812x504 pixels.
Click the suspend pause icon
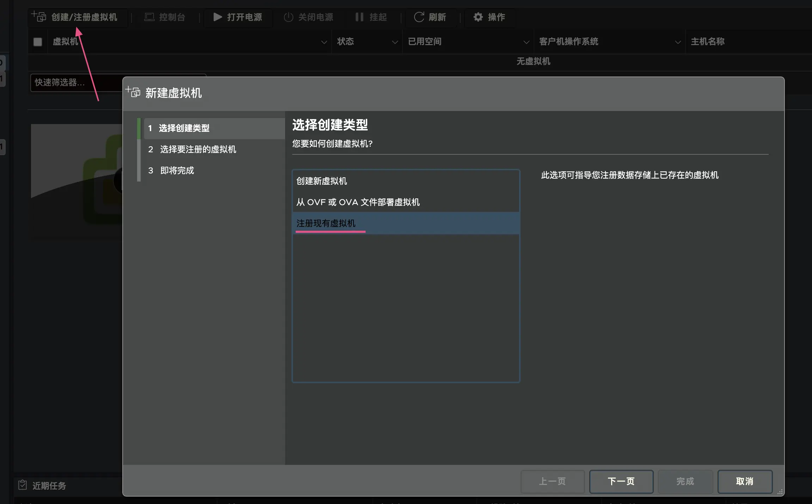pos(359,17)
